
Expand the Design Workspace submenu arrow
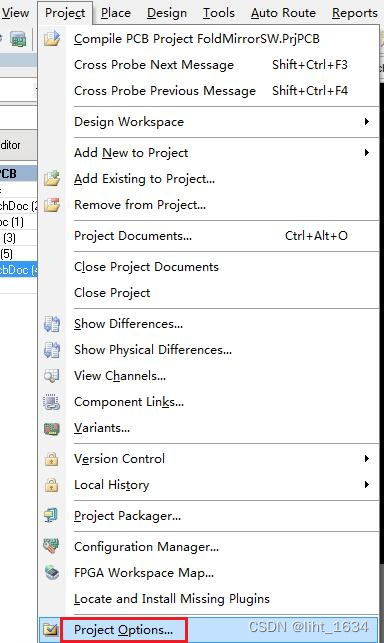click(367, 121)
